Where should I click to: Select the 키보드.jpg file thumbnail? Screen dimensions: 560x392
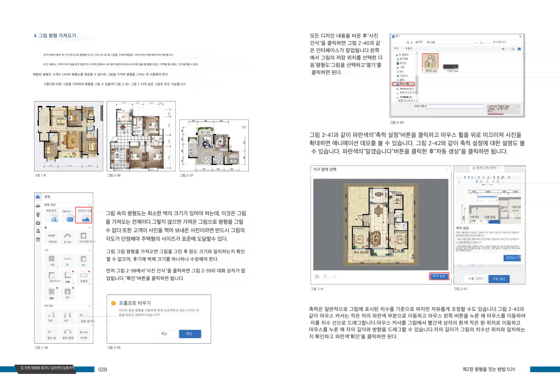pos(451,68)
